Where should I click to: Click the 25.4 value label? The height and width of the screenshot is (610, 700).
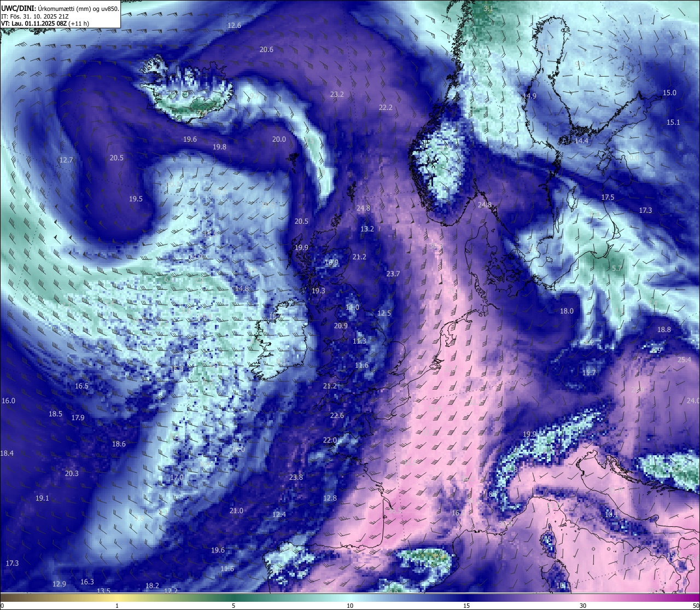[x=684, y=360]
